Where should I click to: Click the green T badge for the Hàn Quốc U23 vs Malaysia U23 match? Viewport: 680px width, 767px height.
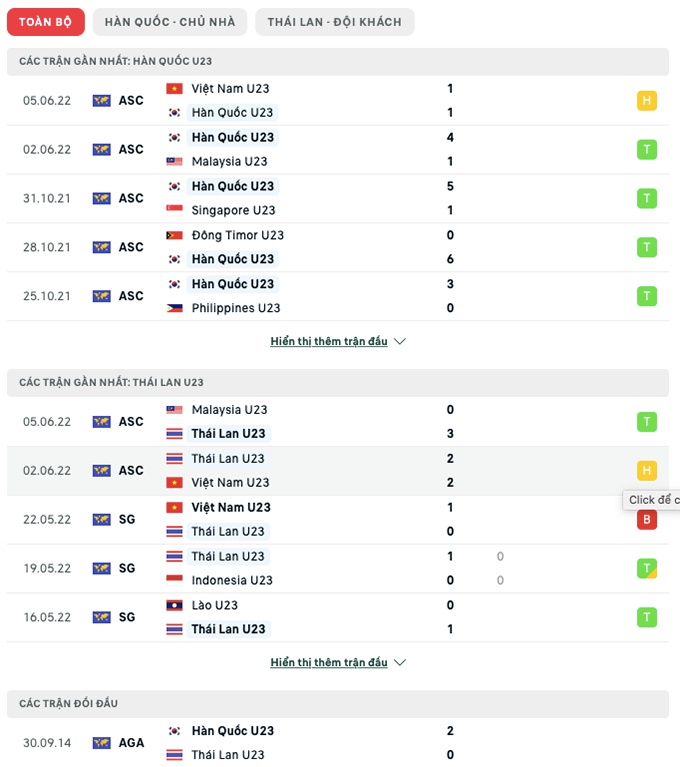647,149
